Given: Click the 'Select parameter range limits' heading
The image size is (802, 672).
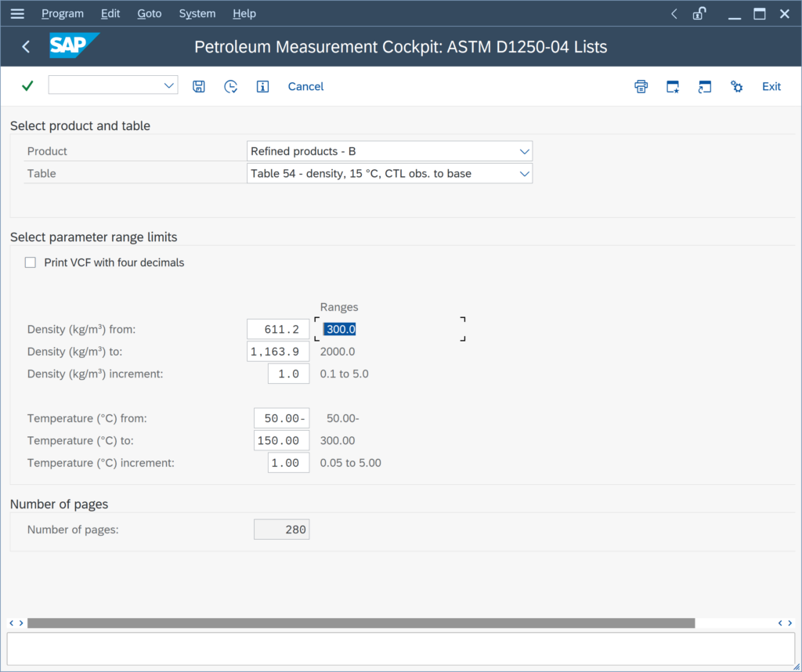Looking at the screenshot, I should 94,237.
